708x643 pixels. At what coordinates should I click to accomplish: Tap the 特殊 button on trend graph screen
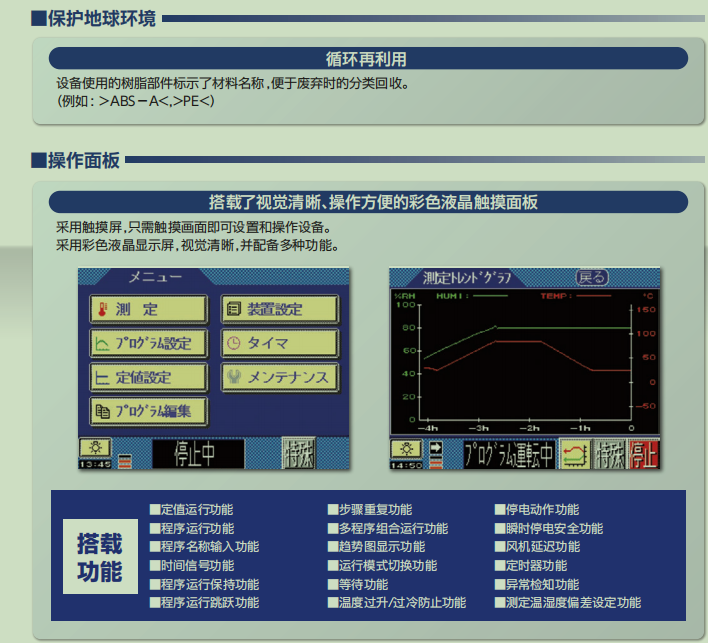pos(610,454)
